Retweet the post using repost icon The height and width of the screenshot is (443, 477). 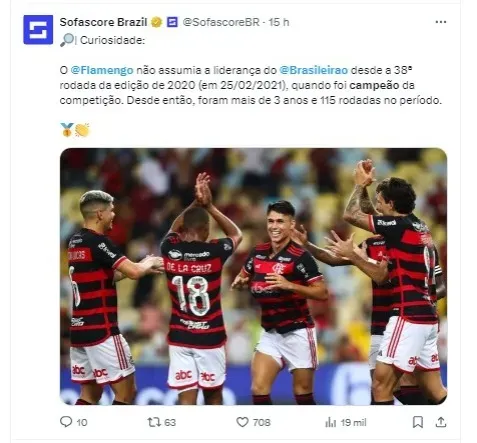[154, 422]
